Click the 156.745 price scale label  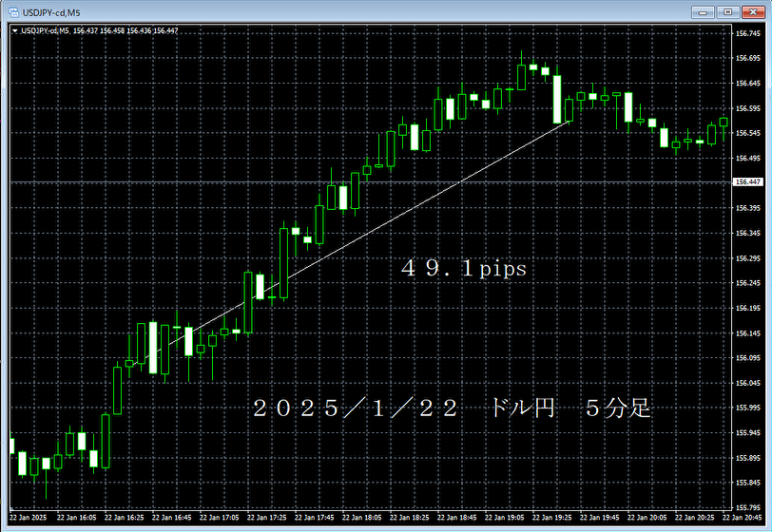point(748,33)
